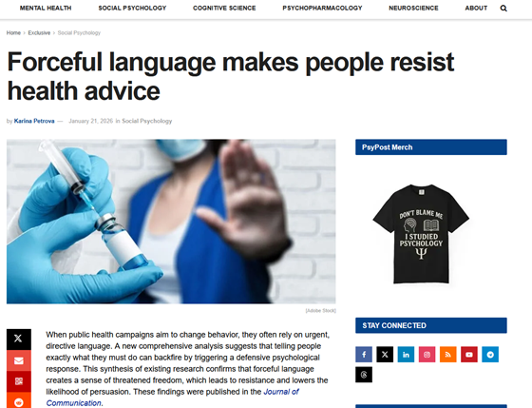
Task: Click the vaccine article featured image
Action: 171,222
